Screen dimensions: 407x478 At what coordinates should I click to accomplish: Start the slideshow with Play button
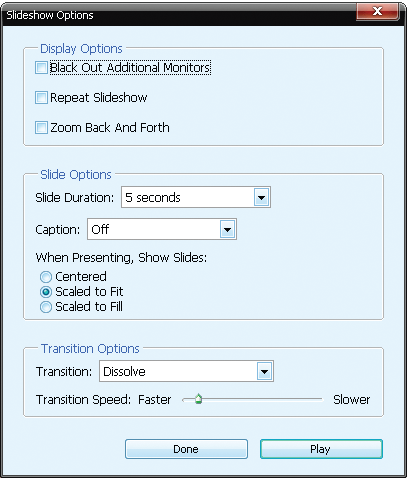[x=321, y=449]
